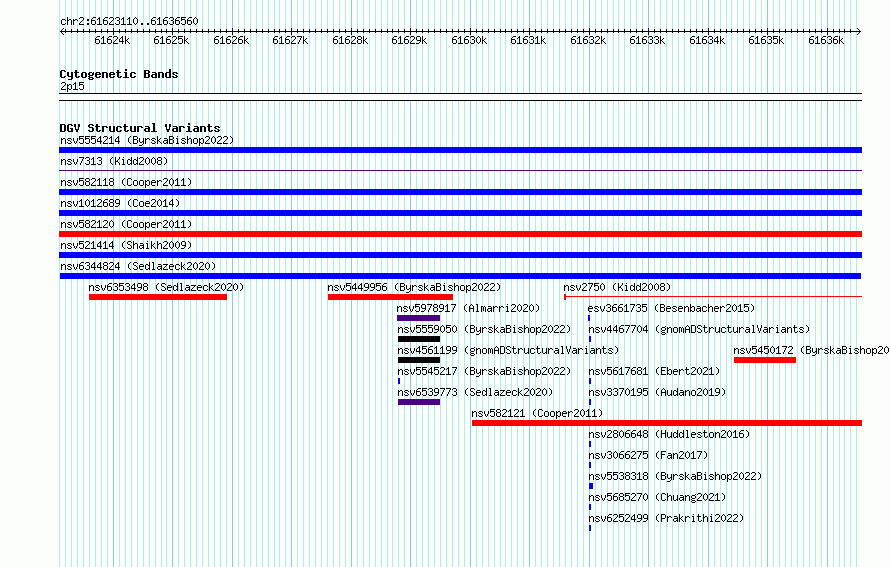This screenshot has width=890, height=567.
Task: Select the nsv5450172 red bar
Action: pos(765,360)
